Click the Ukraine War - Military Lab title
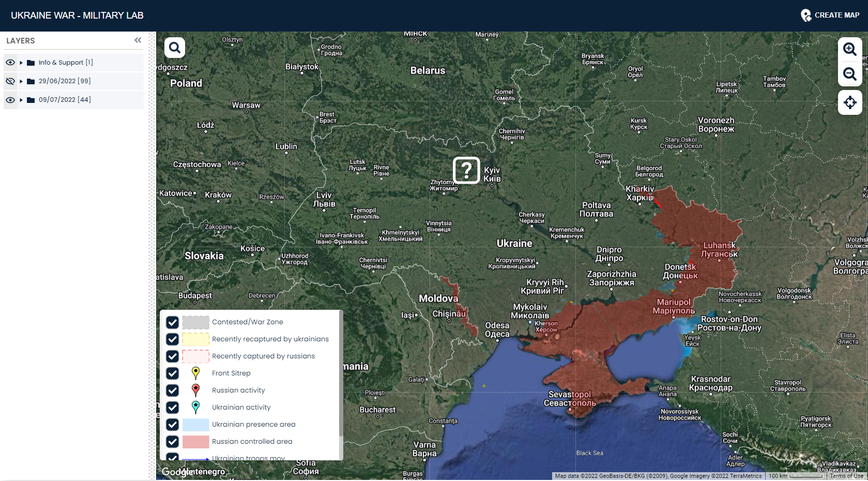This screenshot has height=481, width=868. pyautogui.click(x=77, y=16)
